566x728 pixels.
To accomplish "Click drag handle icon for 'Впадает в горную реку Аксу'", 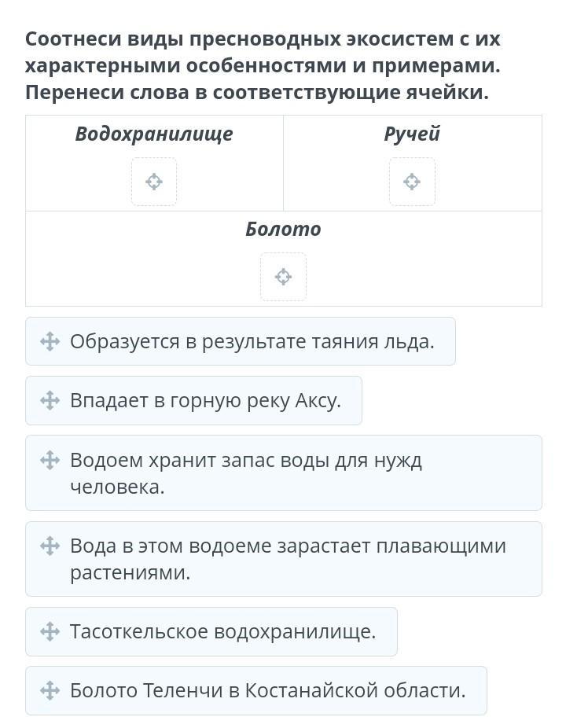I will pos(50,400).
